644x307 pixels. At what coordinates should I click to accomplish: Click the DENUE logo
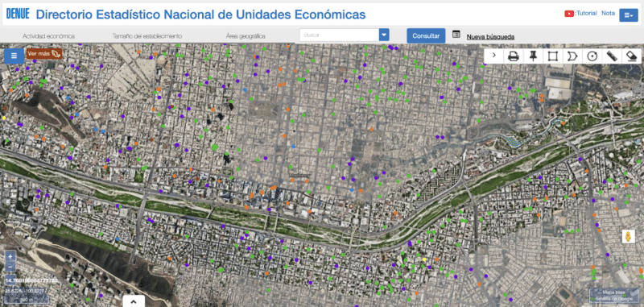[x=18, y=14]
